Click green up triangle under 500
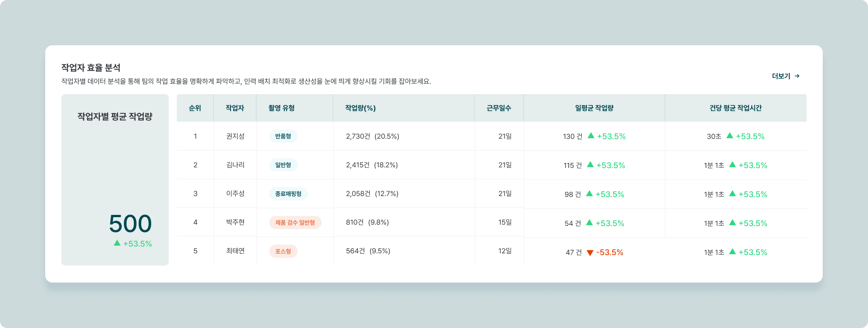 coord(117,243)
